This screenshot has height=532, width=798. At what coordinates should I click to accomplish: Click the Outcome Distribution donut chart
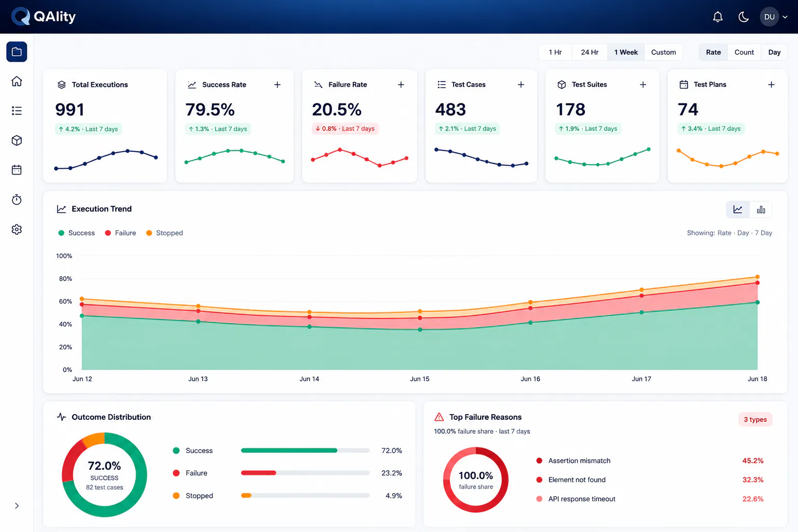point(104,475)
